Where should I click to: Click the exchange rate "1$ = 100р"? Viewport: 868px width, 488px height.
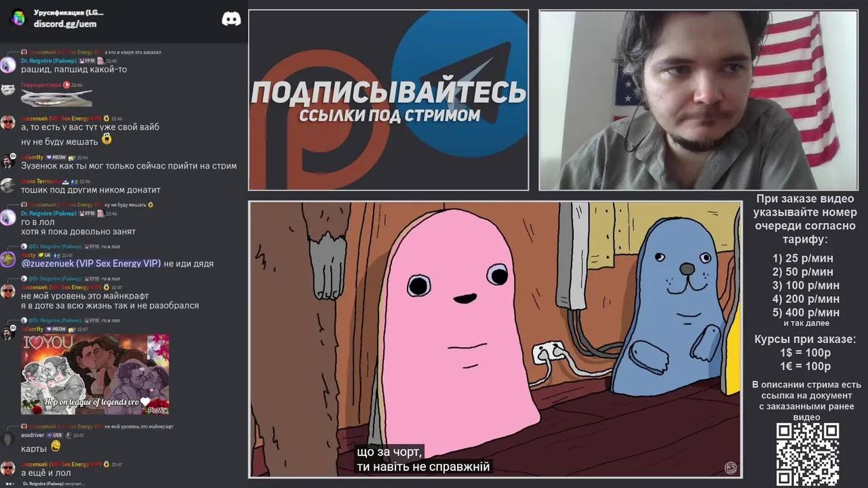click(806, 352)
